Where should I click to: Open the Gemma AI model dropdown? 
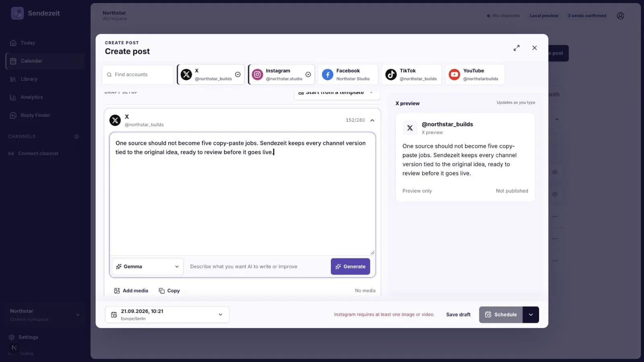click(147, 267)
